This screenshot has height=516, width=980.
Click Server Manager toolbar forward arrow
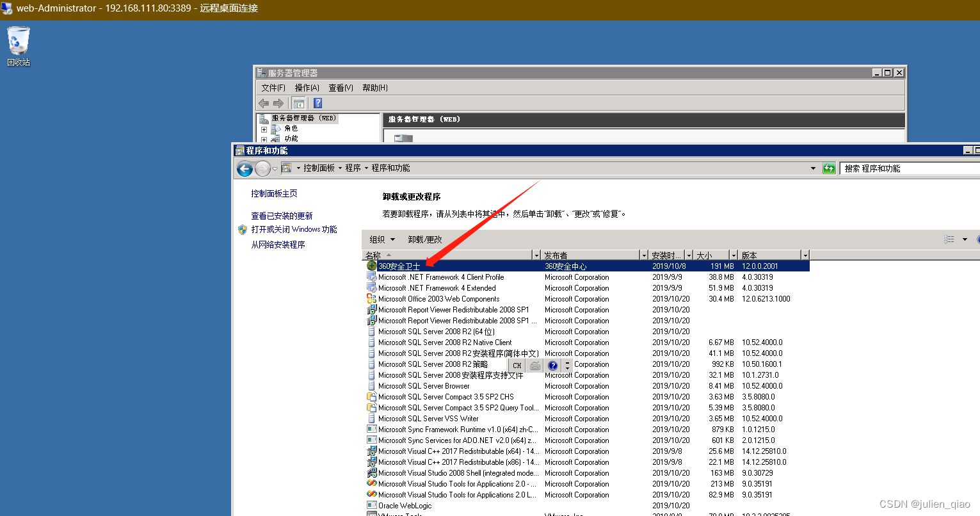pos(278,103)
